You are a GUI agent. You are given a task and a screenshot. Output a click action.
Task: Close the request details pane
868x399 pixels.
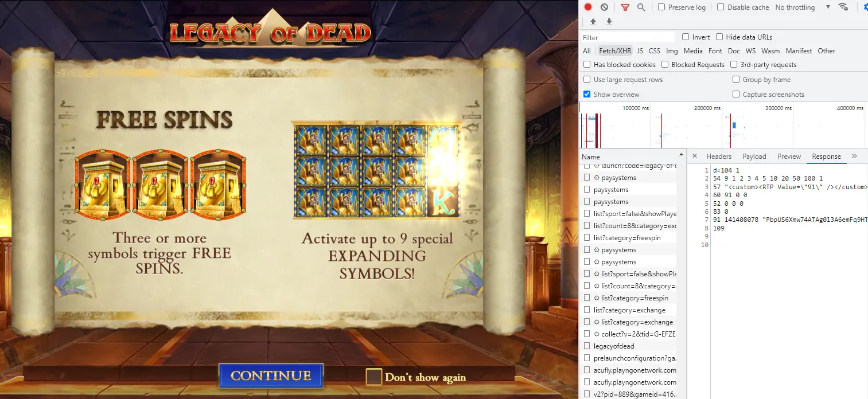pyautogui.click(x=694, y=156)
